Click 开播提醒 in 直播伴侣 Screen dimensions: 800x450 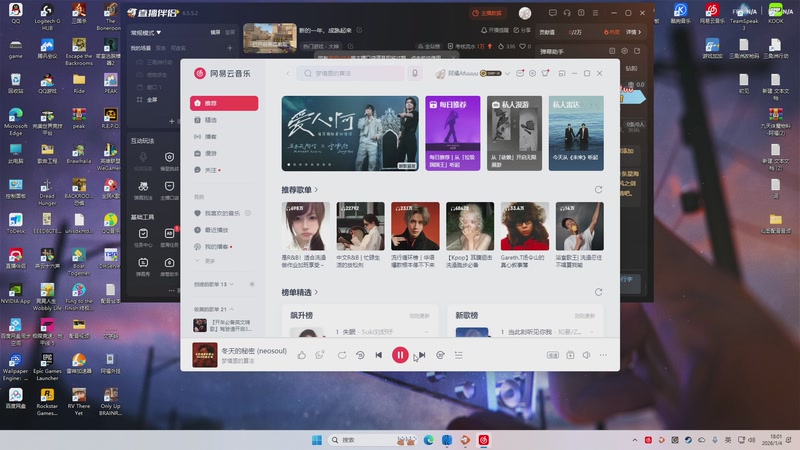pos(495,31)
